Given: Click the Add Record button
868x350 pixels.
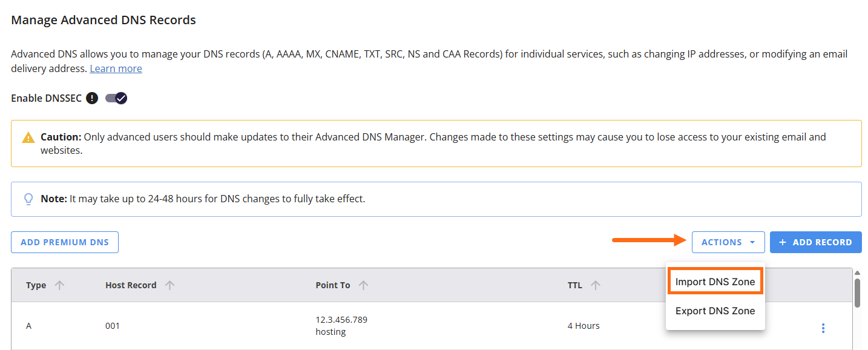Looking at the screenshot, I should (816, 242).
